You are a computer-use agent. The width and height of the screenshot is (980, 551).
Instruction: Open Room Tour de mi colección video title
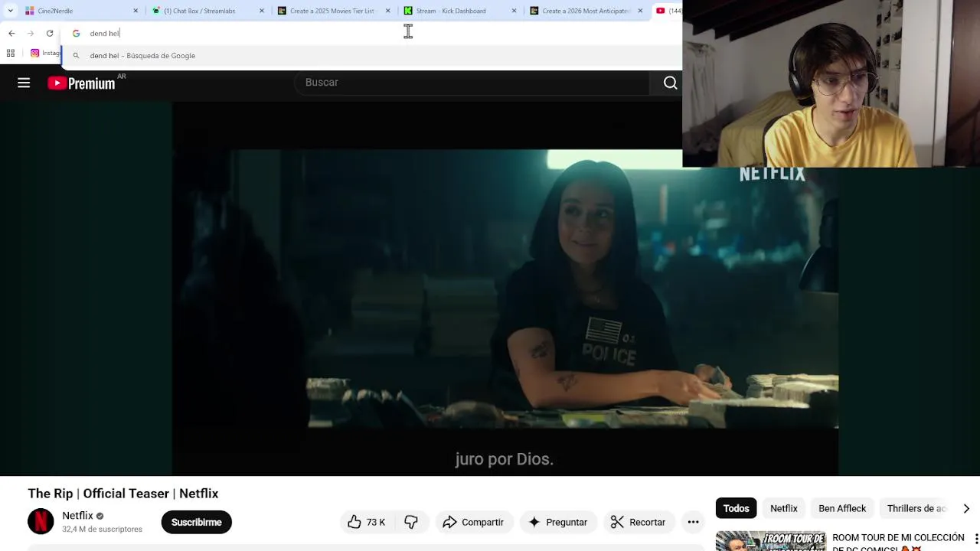898,541
